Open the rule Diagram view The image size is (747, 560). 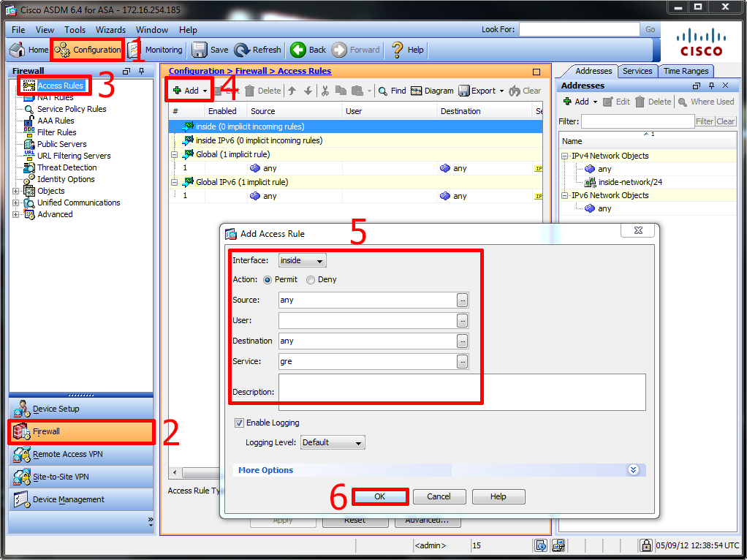[432, 91]
